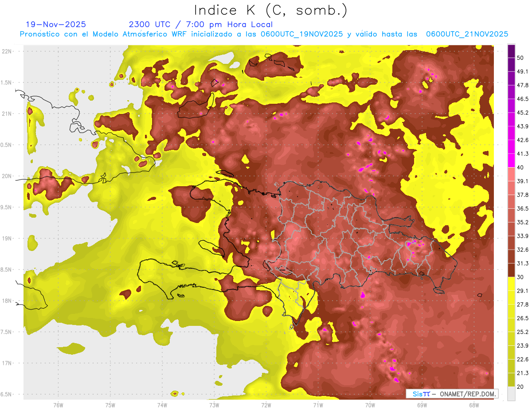This screenshot has width=532, height=411.
Task: Click the colorbar value "22.6"
Action: pos(523,359)
